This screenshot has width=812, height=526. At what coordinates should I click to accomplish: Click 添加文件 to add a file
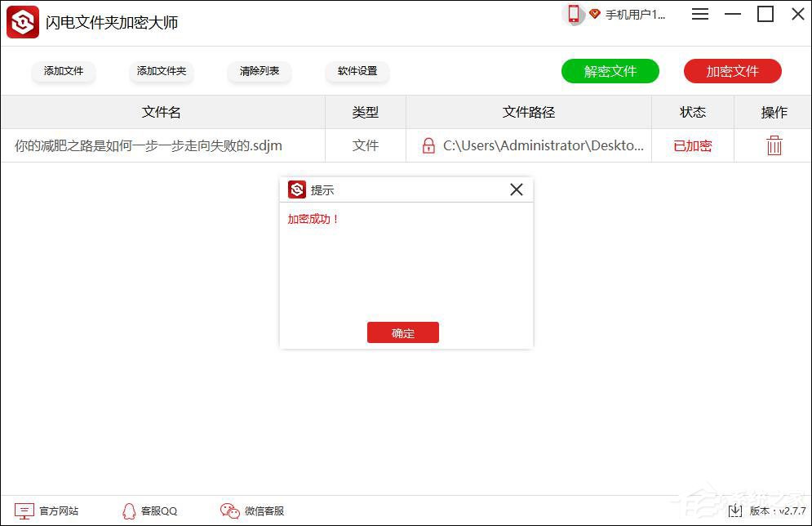pos(64,71)
